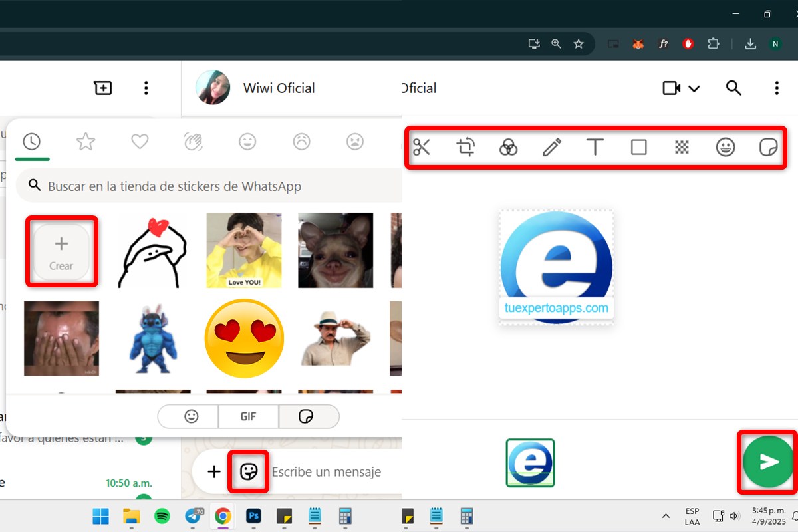Click the red ad blocker extension icon
The image size is (798, 532).
(688, 44)
